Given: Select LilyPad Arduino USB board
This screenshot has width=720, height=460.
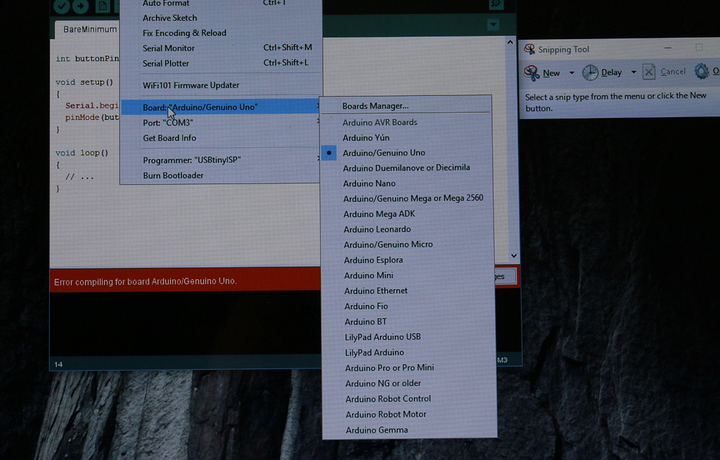Looking at the screenshot, I should click(382, 337).
